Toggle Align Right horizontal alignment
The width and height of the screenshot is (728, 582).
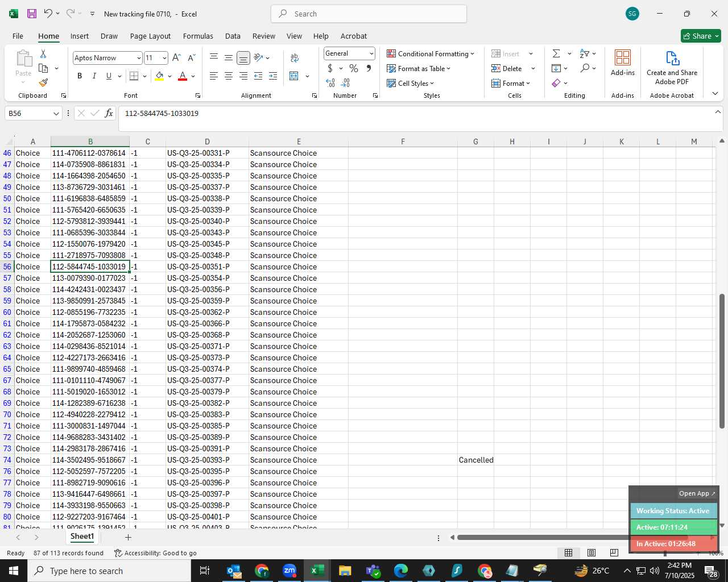coord(243,76)
